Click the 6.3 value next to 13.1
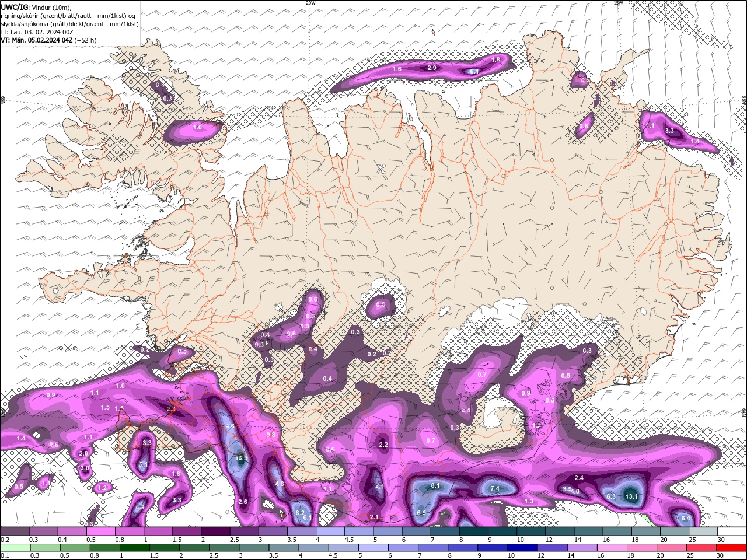Image resolution: width=747 pixels, height=560 pixels. tap(611, 496)
